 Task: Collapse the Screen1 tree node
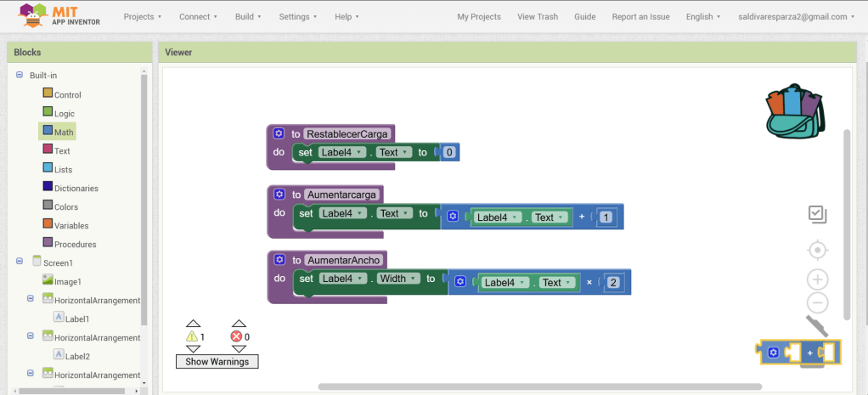(x=20, y=262)
